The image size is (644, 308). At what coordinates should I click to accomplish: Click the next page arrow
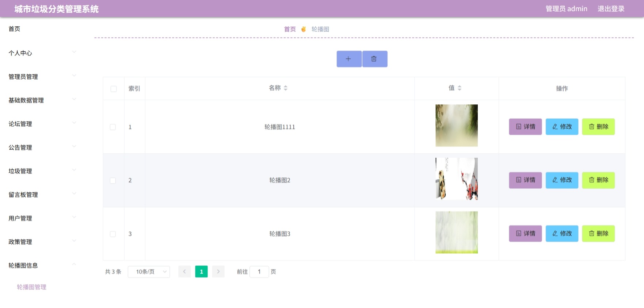point(218,272)
